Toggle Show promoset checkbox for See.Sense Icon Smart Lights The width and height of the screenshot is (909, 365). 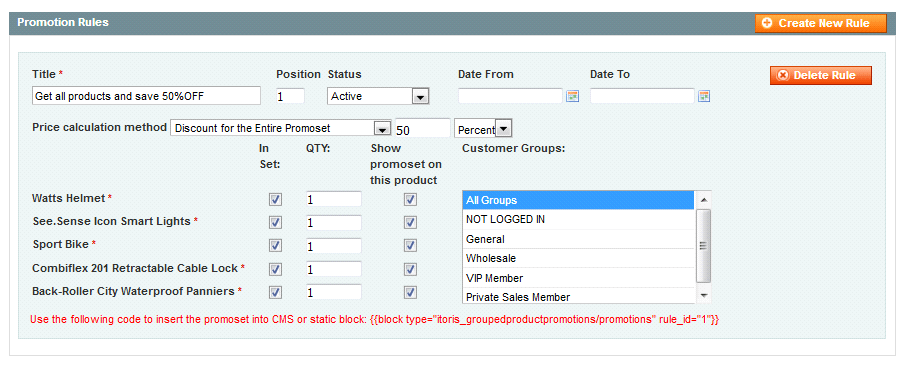(x=410, y=222)
